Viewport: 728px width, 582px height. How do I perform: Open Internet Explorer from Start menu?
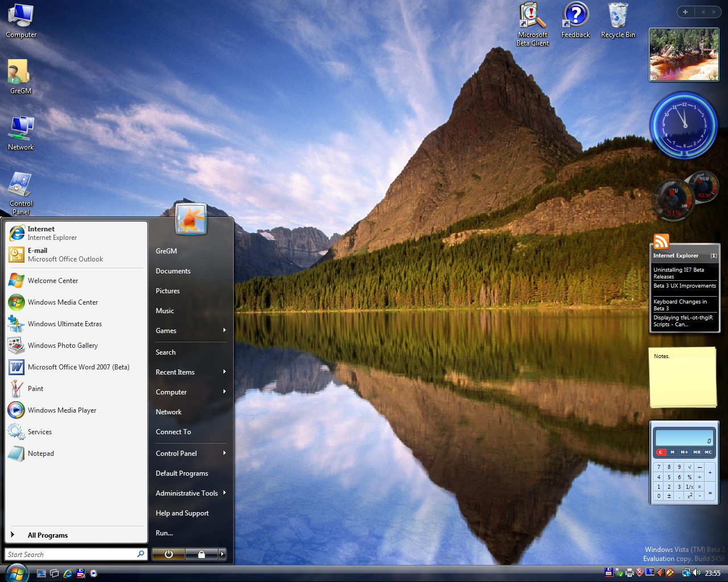pyautogui.click(x=76, y=233)
